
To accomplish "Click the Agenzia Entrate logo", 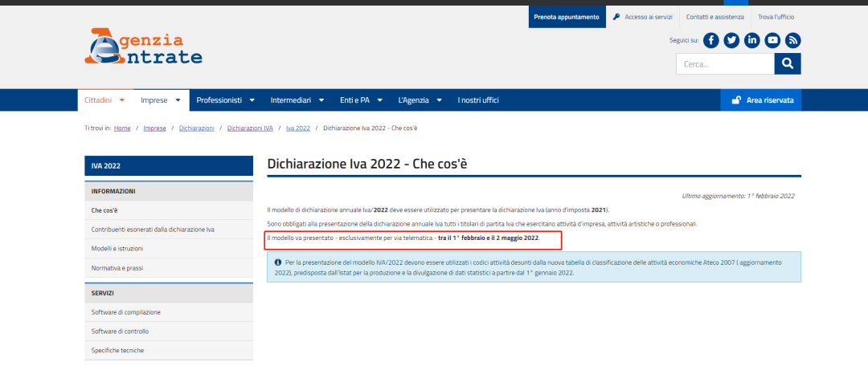I will click(x=143, y=46).
